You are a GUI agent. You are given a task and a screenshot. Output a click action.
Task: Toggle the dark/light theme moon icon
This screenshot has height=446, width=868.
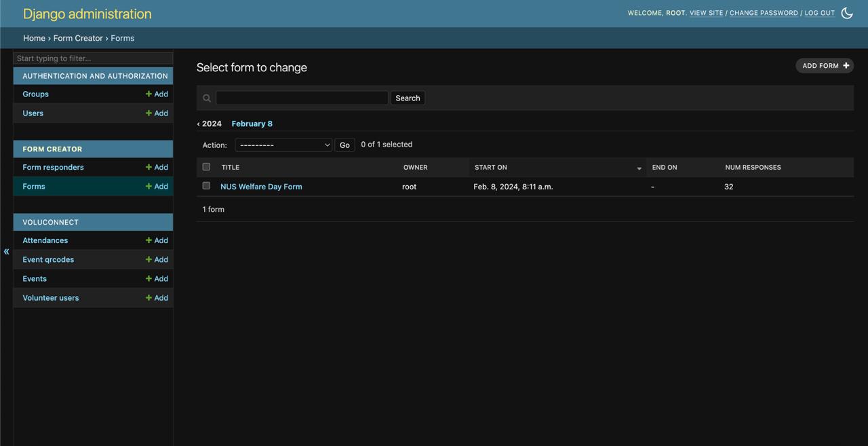click(x=847, y=13)
